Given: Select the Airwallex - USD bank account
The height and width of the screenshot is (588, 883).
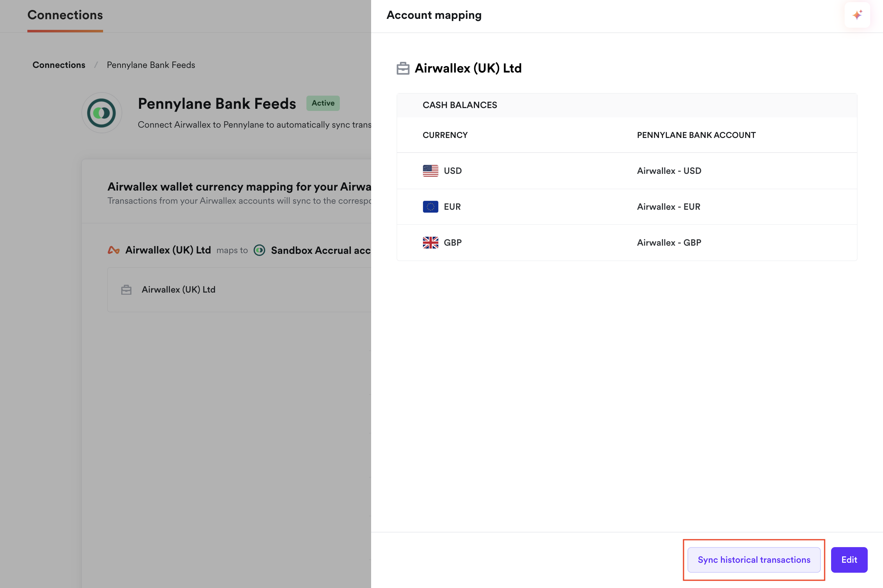Looking at the screenshot, I should [x=669, y=171].
